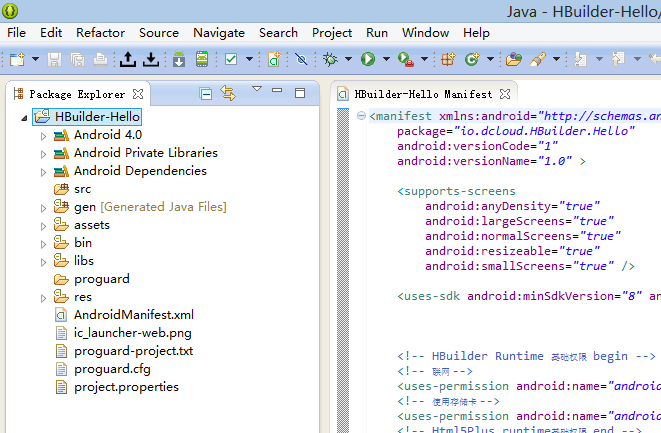Screen dimensions: 661x433
Task: Open the Run menu
Action: tap(377, 33)
